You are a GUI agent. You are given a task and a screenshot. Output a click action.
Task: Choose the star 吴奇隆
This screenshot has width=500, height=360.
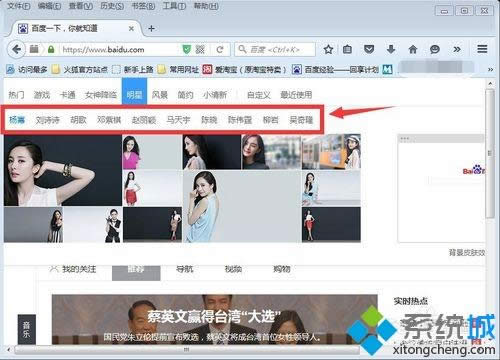[301, 120]
